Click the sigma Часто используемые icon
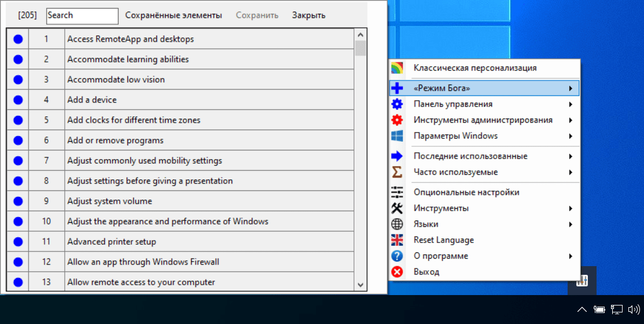This screenshot has width=644, height=324. point(397,172)
